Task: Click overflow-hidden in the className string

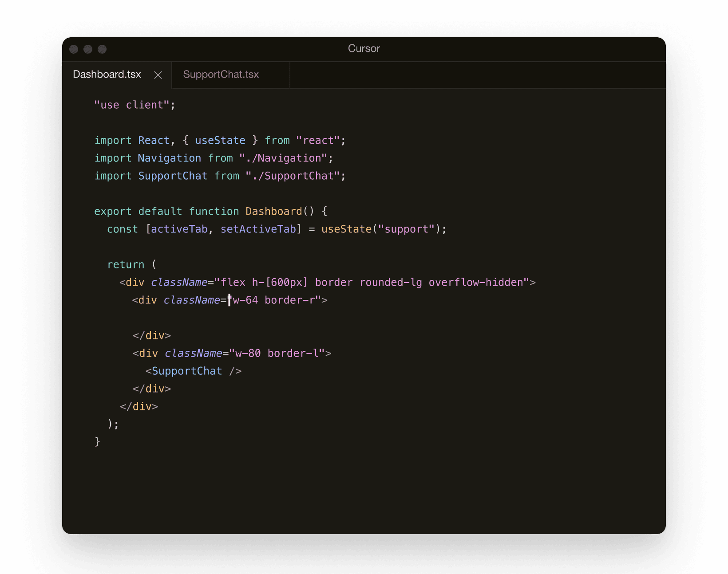Action: [x=476, y=283]
